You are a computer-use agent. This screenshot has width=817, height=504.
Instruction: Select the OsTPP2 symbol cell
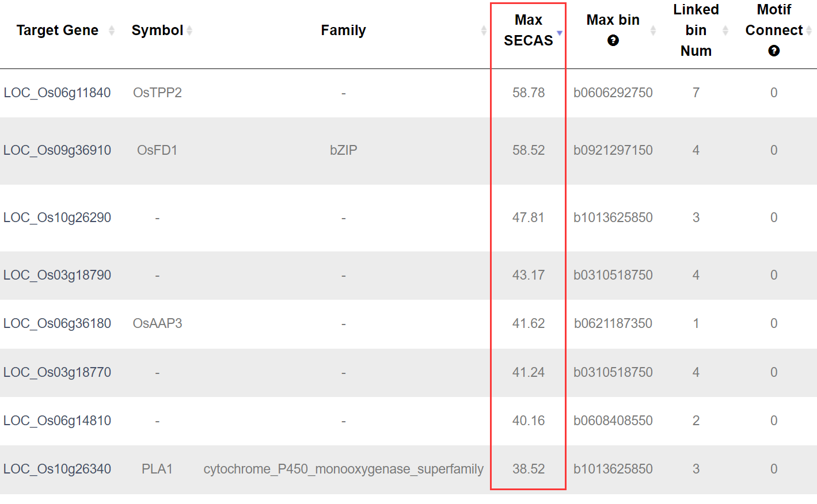(x=157, y=93)
